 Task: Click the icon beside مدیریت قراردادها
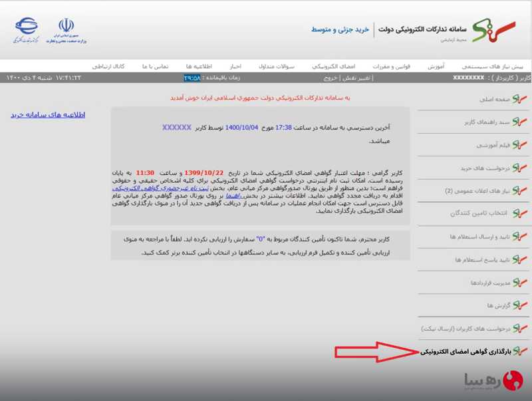point(520,283)
